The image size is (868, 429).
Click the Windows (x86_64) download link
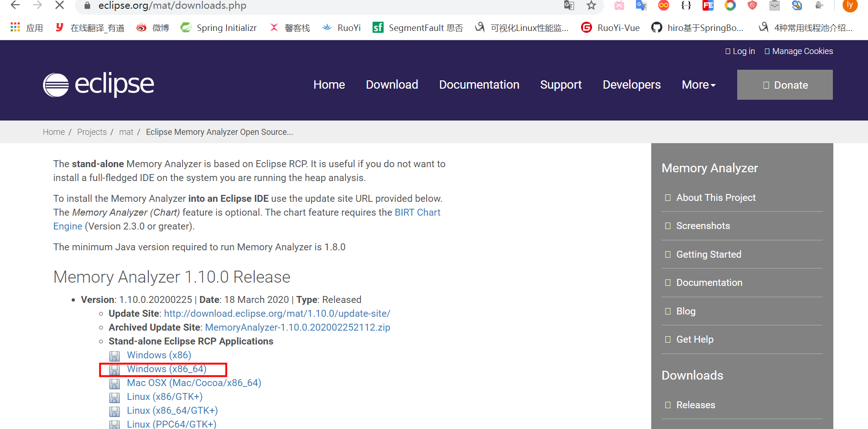coord(167,369)
